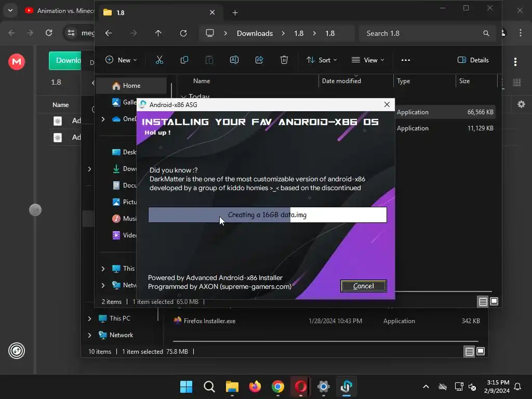Expand the OneDrive tree node
The height and width of the screenshot is (399, 532).
(103, 119)
